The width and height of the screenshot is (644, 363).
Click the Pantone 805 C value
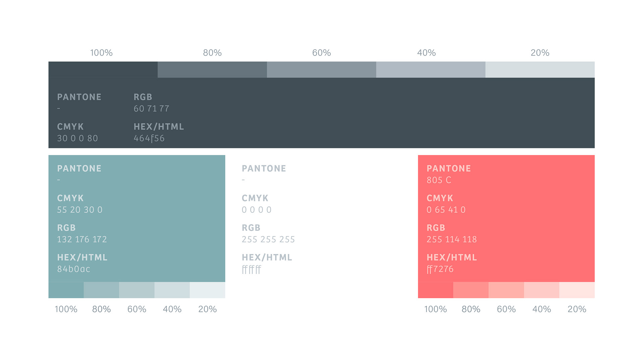tap(439, 180)
